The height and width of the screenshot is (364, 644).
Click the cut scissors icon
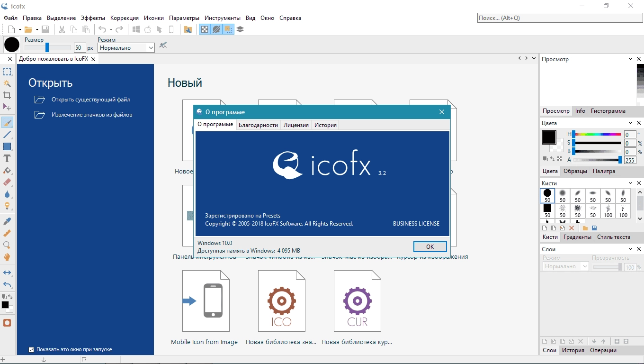[x=62, y=29]
